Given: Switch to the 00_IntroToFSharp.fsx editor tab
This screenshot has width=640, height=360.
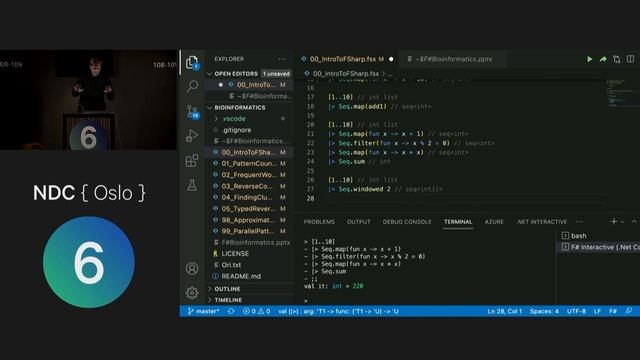Looking at the screenshot, I should 346,59.
